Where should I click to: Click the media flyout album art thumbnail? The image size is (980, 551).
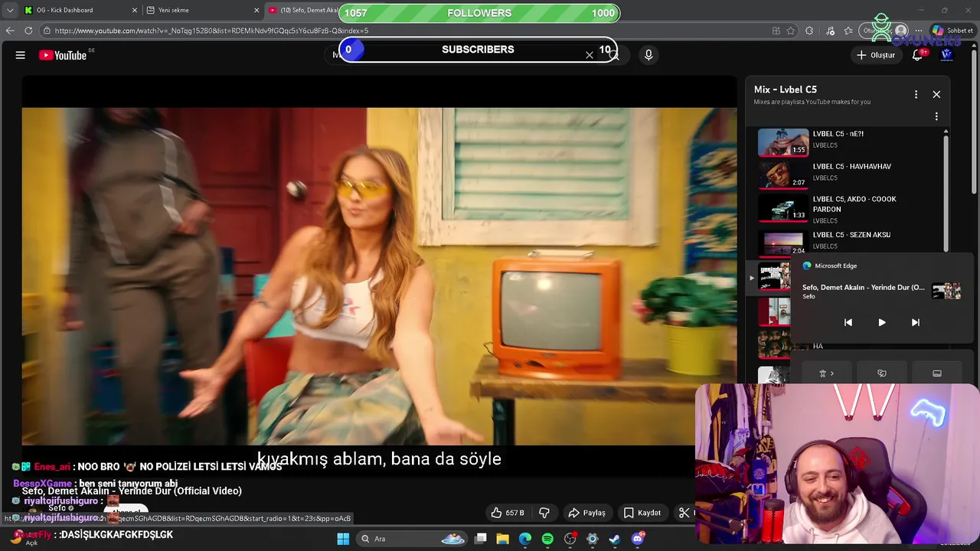click(946, 291)
